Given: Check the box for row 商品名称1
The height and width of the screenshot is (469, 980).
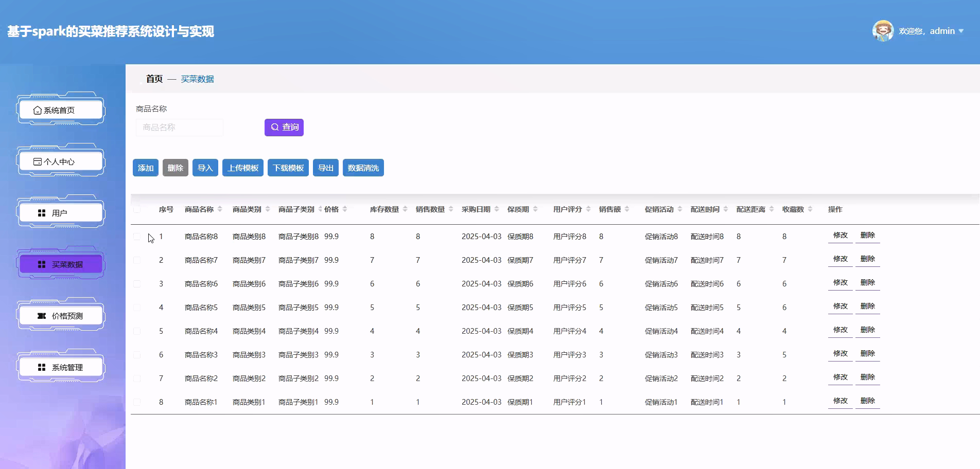Looking at the screenshot, I should pyautogui.click(x=137, y=402).
